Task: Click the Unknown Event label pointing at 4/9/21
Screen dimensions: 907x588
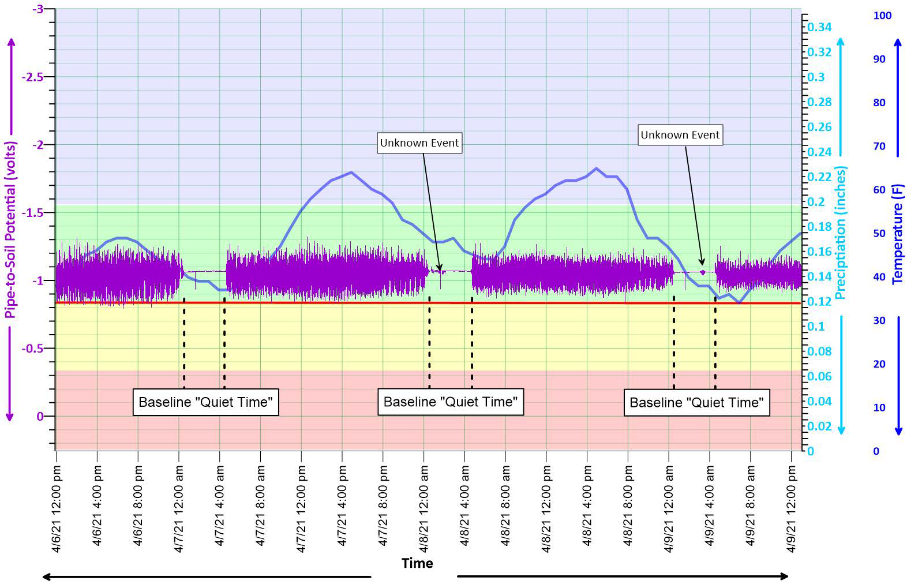Action: click(x=680, y=135)
